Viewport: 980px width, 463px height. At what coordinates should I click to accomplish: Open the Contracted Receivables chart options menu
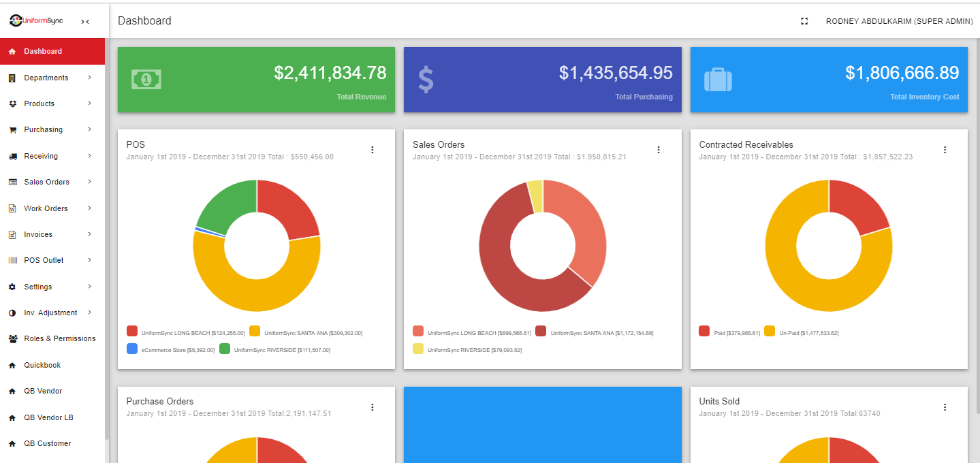point(945,150)
